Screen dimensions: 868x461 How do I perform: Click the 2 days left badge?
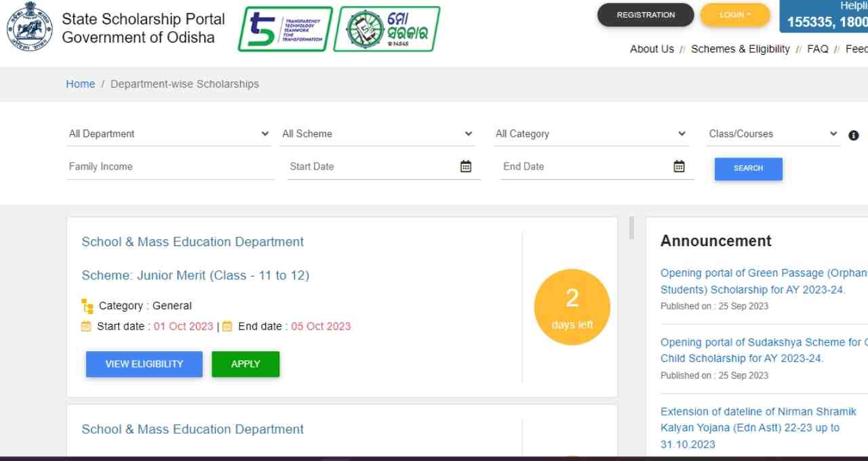[572, 307]
